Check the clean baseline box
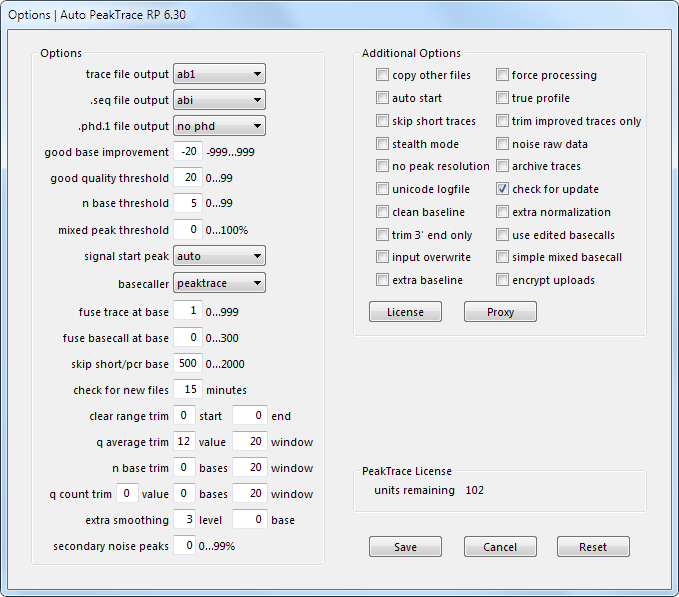The height and width of the screenshot is (597, 679). 382,211
